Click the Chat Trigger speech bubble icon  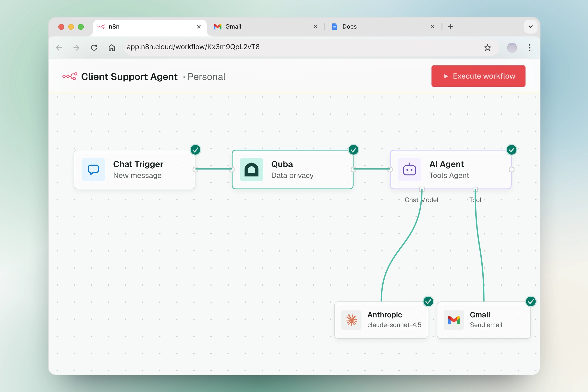[93, 170]
